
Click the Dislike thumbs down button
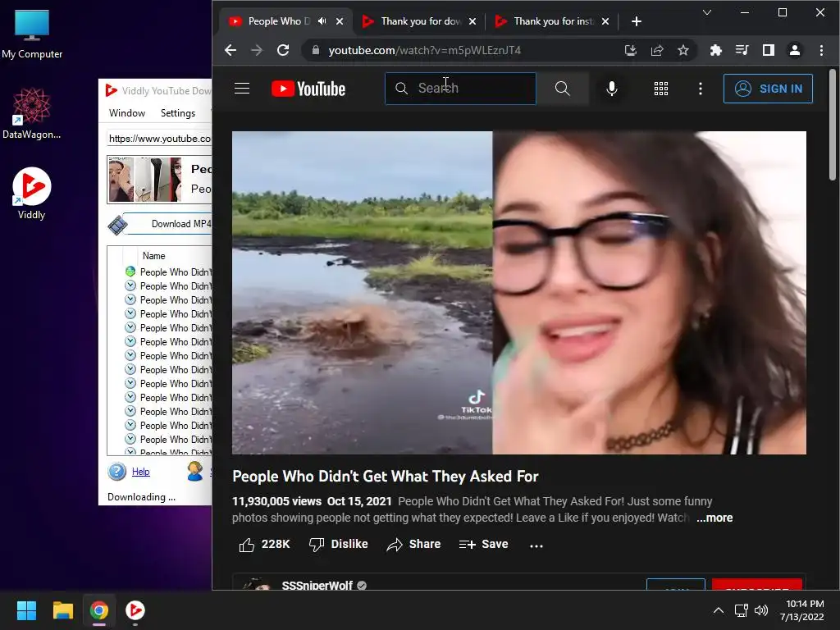click(x=339, y=545)
